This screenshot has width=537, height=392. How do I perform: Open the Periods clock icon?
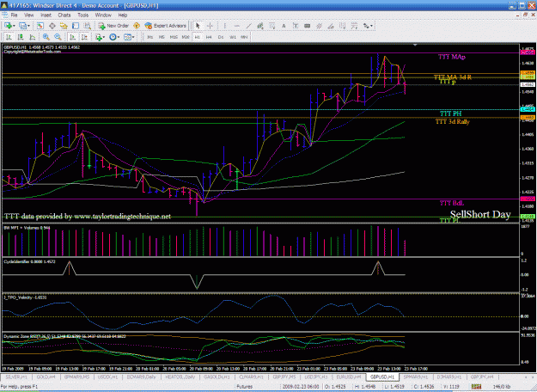[x=113, y=37]
